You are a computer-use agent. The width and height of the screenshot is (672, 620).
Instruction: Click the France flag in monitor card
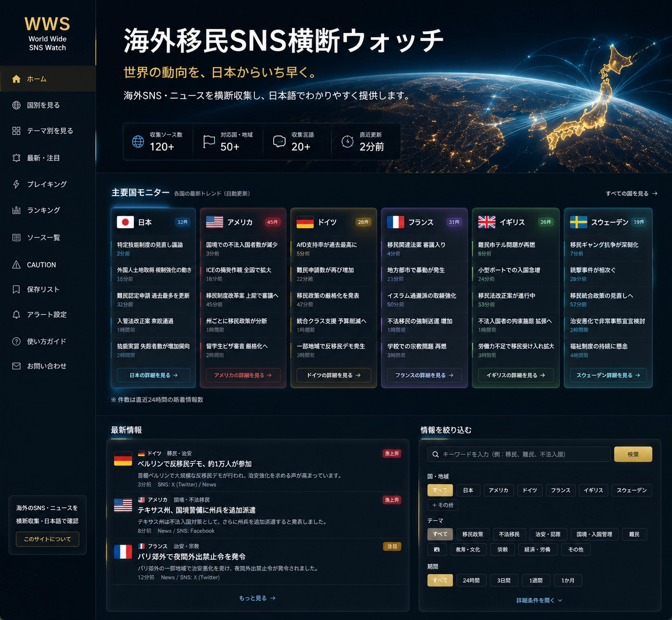click(x=396, y=222)
